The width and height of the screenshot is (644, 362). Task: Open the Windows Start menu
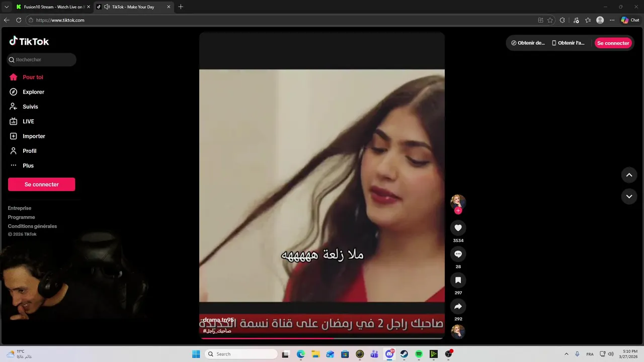tap(196, 354)
